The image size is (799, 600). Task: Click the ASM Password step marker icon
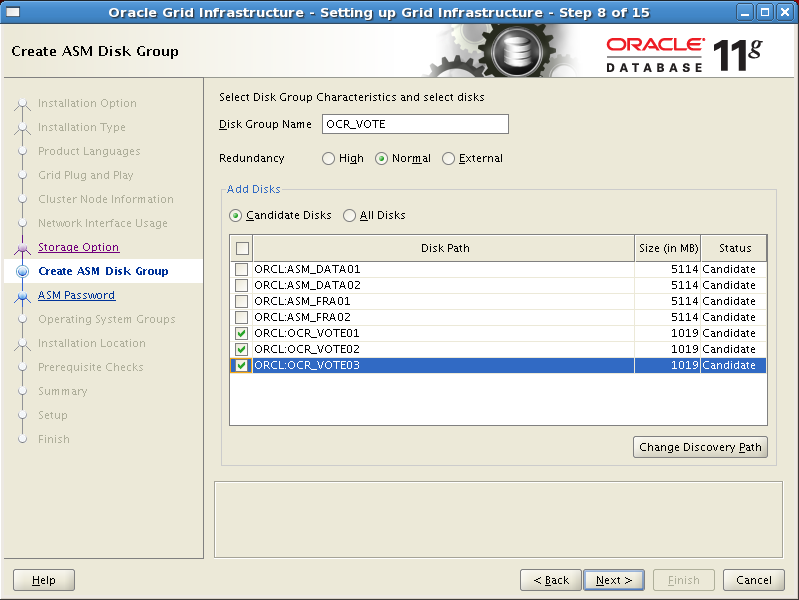click(22, 296)
